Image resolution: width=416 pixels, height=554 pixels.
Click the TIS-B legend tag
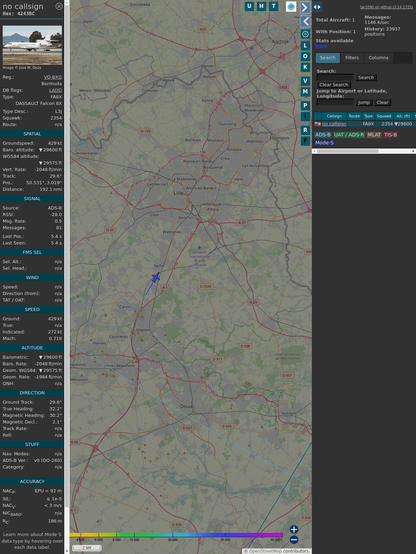[x=391, y=135]
